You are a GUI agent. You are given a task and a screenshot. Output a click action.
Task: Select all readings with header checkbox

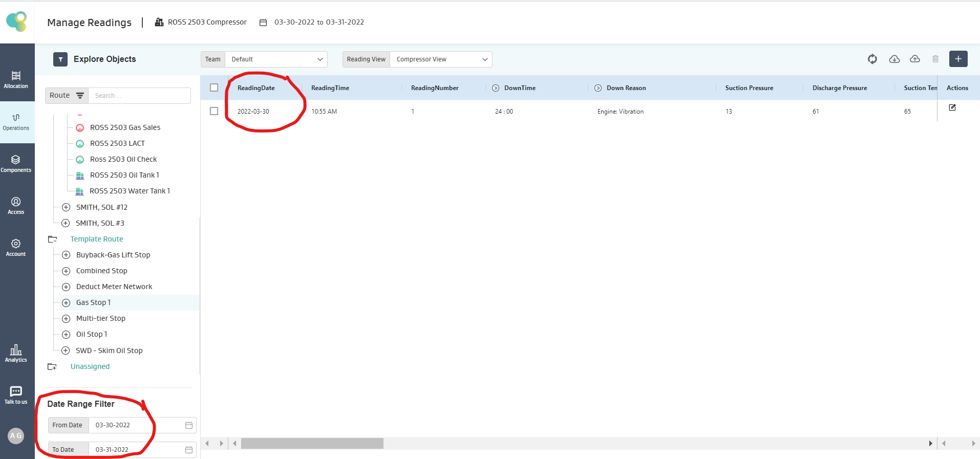click(214, 88)
